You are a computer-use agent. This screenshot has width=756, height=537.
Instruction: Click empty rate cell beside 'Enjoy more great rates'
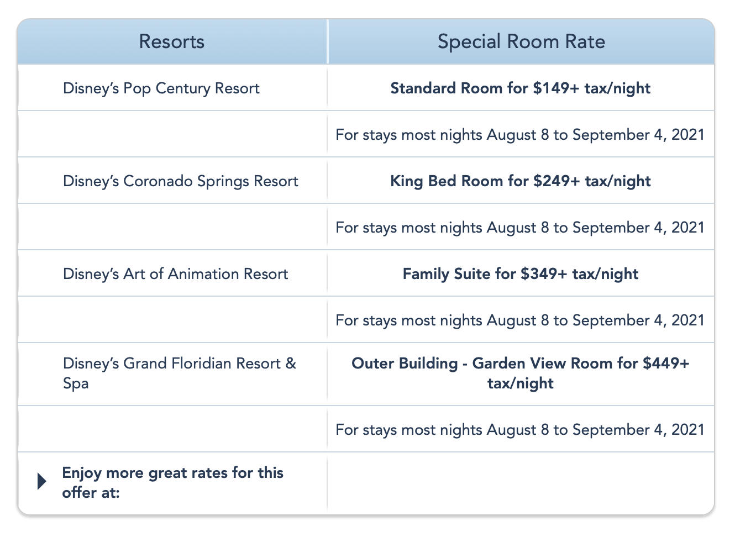click(x=521, y=483)
